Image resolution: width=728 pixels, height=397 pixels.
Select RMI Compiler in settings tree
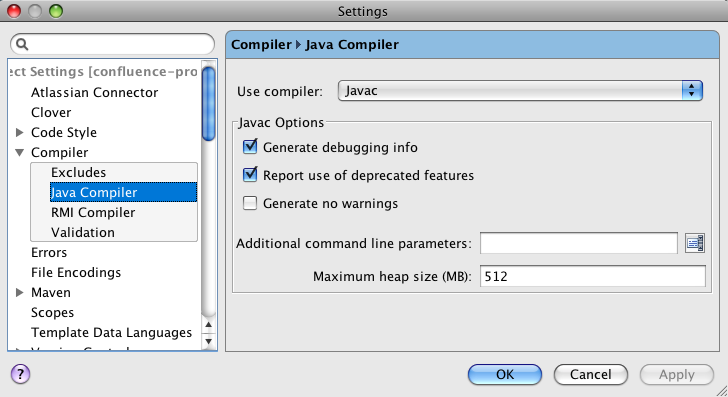click(93, 212)
